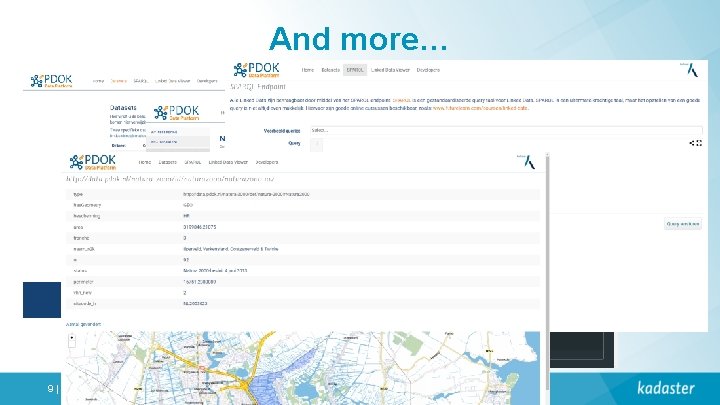Image resolution: width=720 pixels, height=405 pixels.
Task: Click the type URL value in the detail table
Action: [246, 194]
